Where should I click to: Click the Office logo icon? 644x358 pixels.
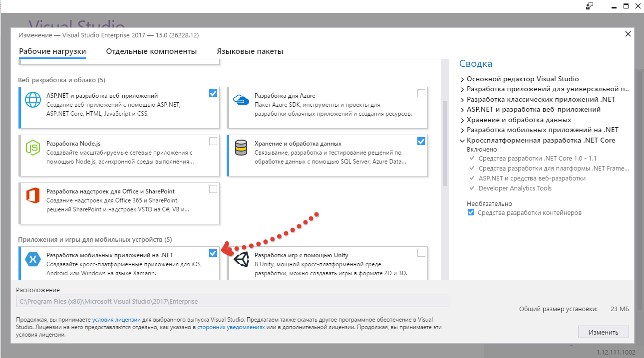click(33, 196)
